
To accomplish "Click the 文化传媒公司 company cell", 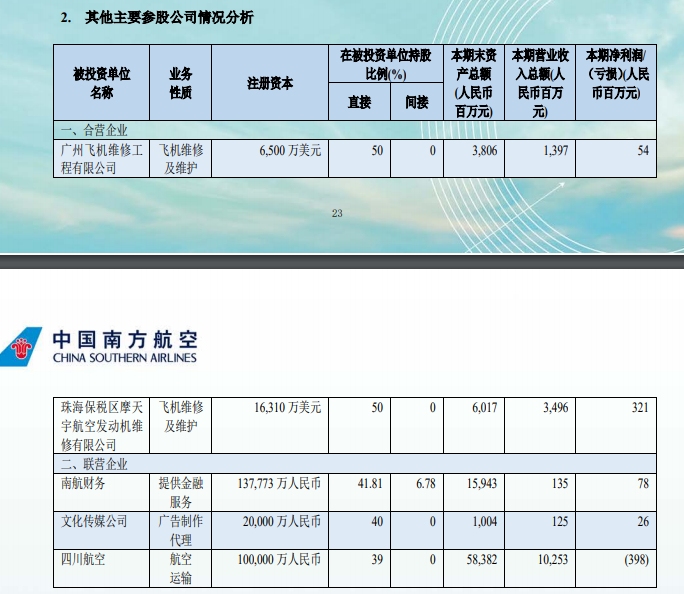I will pyautogui.click(x=102, y=530).
